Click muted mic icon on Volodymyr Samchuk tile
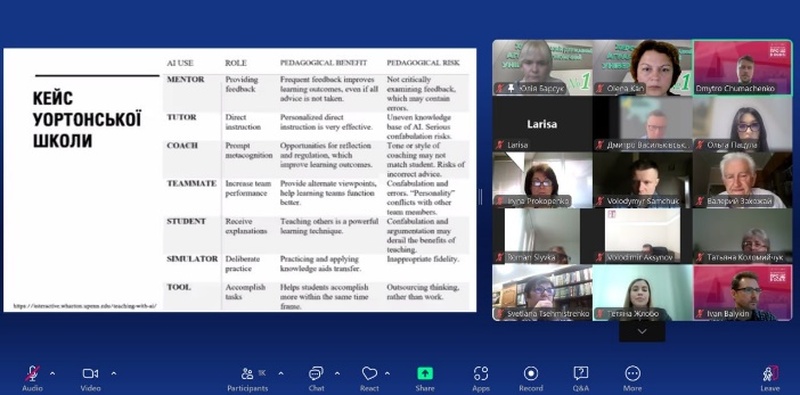The height and width of the screenshot is (395, 800). (x=600, y=201)
